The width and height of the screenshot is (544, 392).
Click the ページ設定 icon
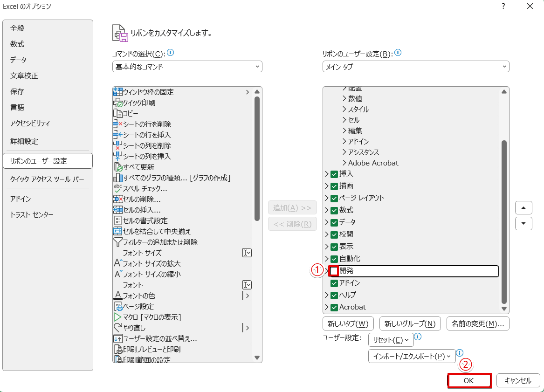tap(118, 306)
